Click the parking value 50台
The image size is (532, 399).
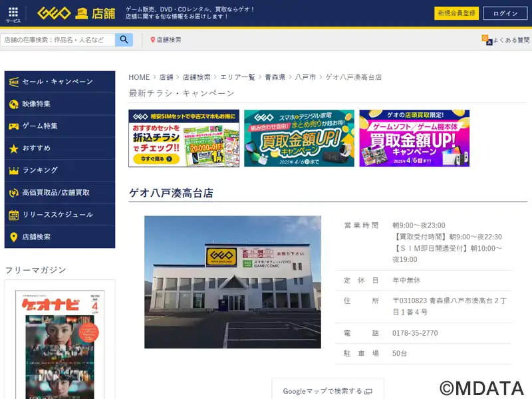tap(400, 354)
